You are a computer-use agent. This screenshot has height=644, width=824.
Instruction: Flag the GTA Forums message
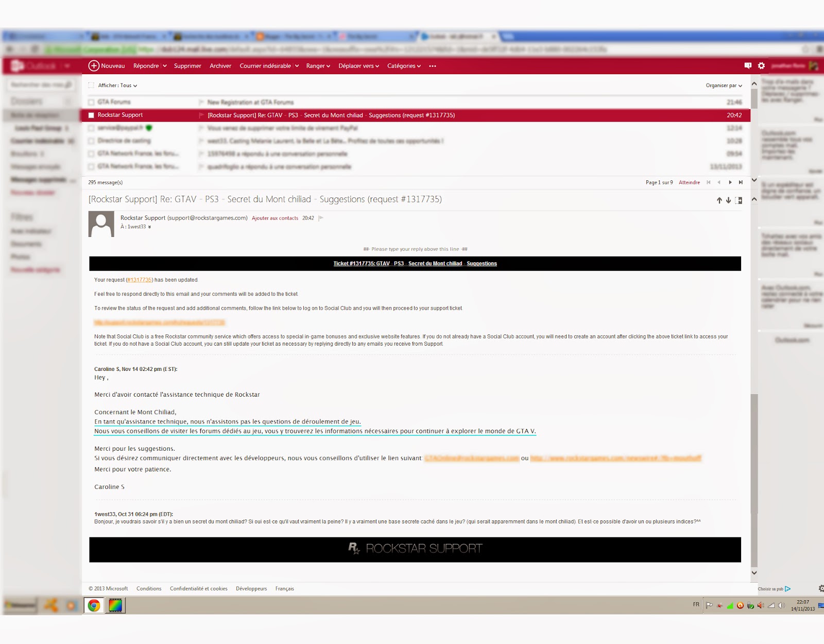click(201, 102)
